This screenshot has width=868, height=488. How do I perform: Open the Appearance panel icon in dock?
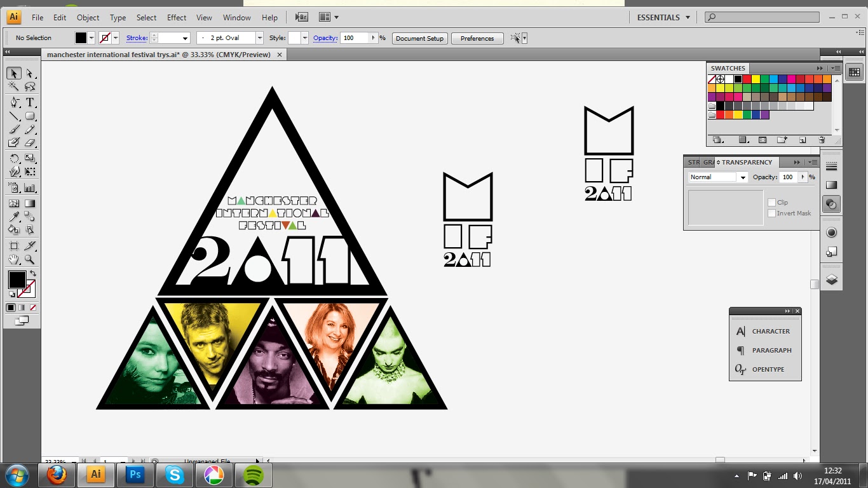(x=831, y=233)
